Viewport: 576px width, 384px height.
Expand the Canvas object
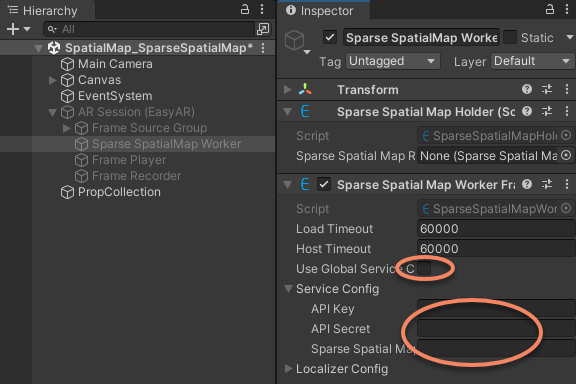click(53, 80)
